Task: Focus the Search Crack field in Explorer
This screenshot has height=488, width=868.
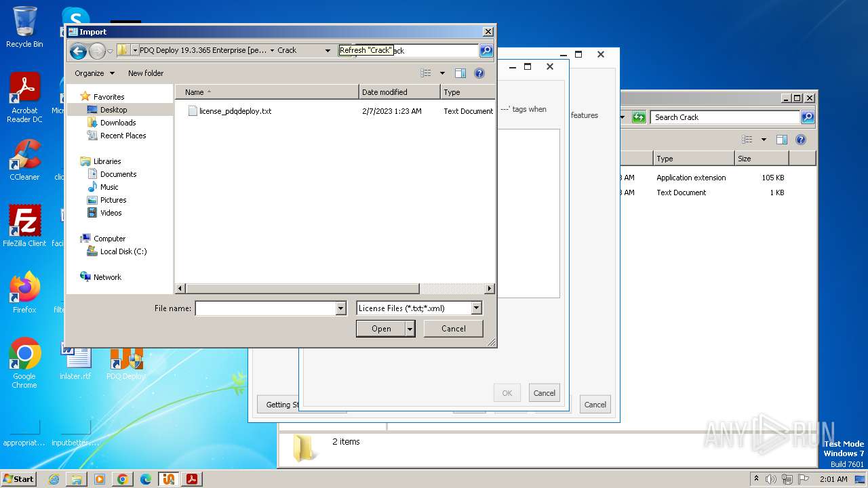Action: 725,117
